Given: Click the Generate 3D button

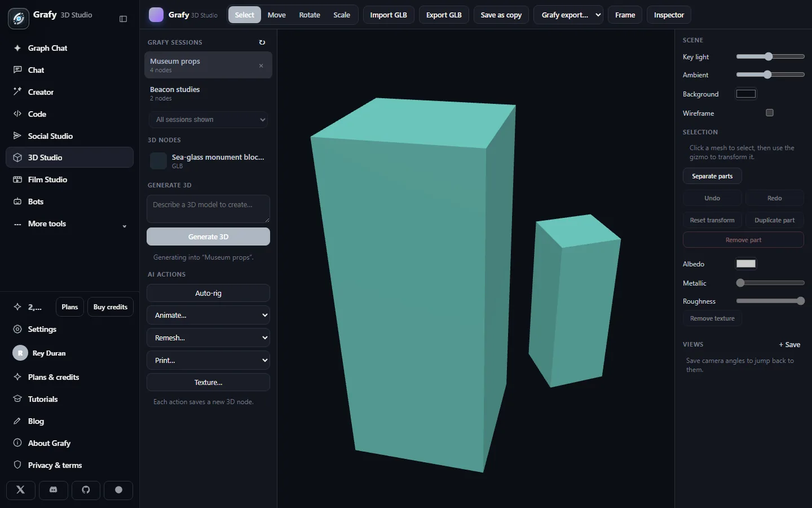Looking at the screenshot, I should click(208, 237).
